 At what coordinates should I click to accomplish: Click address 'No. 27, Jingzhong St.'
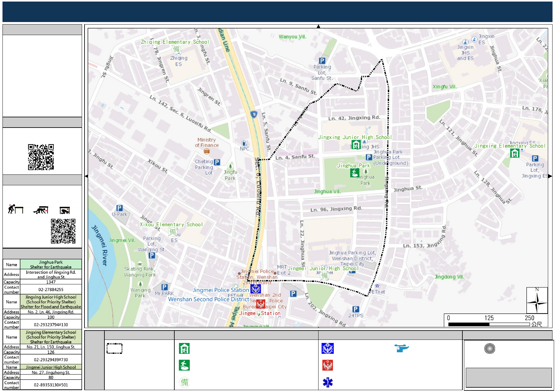pos(51,372)
